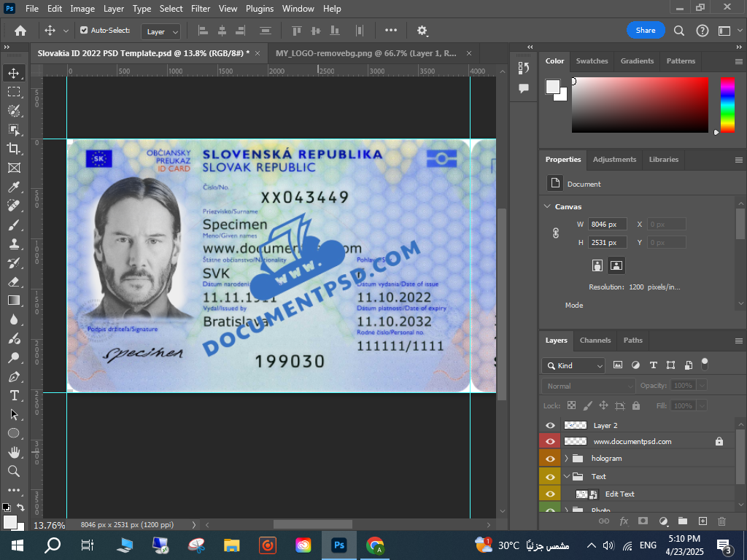Screen dimensions: 747x560
Task: Choose the Dodge tool
Action: 14,357
